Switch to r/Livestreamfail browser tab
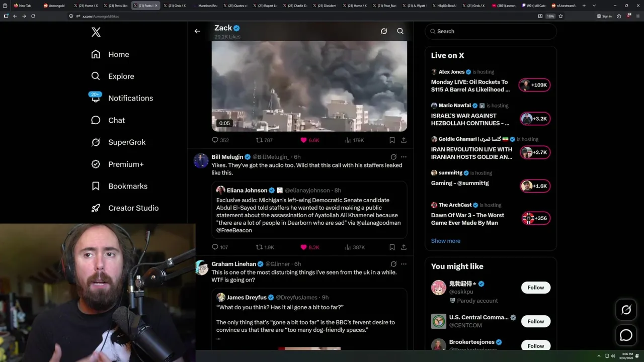The height and width of the screenshot is (362, 644). coord(565,6)
